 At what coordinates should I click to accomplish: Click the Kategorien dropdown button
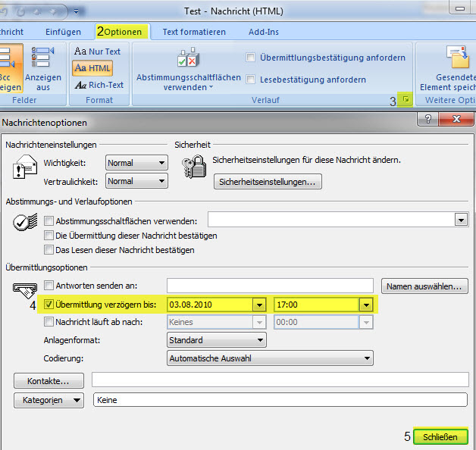click(x=49, y=400)
